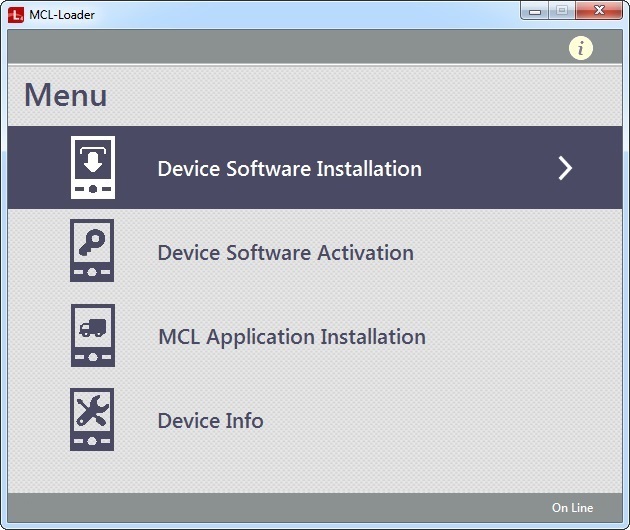Select the Device Software Installation menu text

tap(289, 169)
